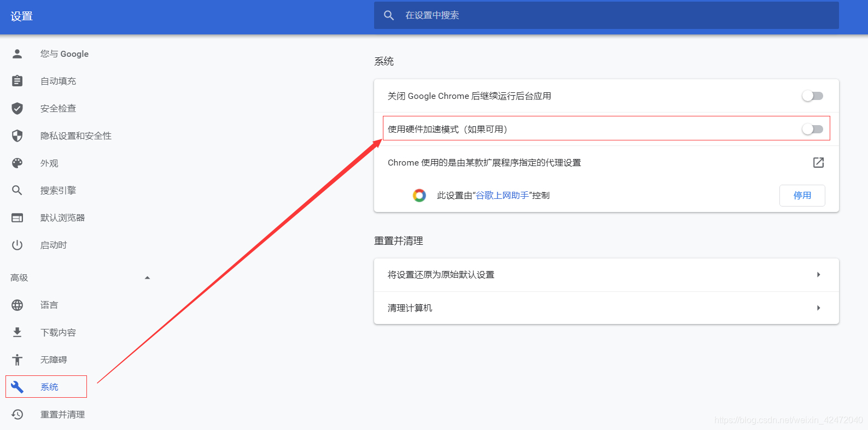The height and width of the screenshot is (430, 868).
Task: Go to 无障碍 settings
Action: tap(54, 360)
